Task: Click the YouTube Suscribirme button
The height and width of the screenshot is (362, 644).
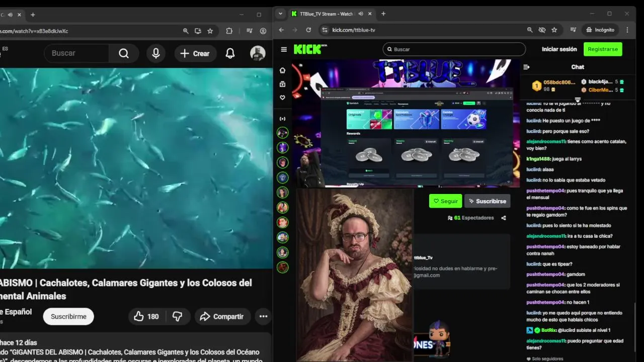Action: pos(68,316)
